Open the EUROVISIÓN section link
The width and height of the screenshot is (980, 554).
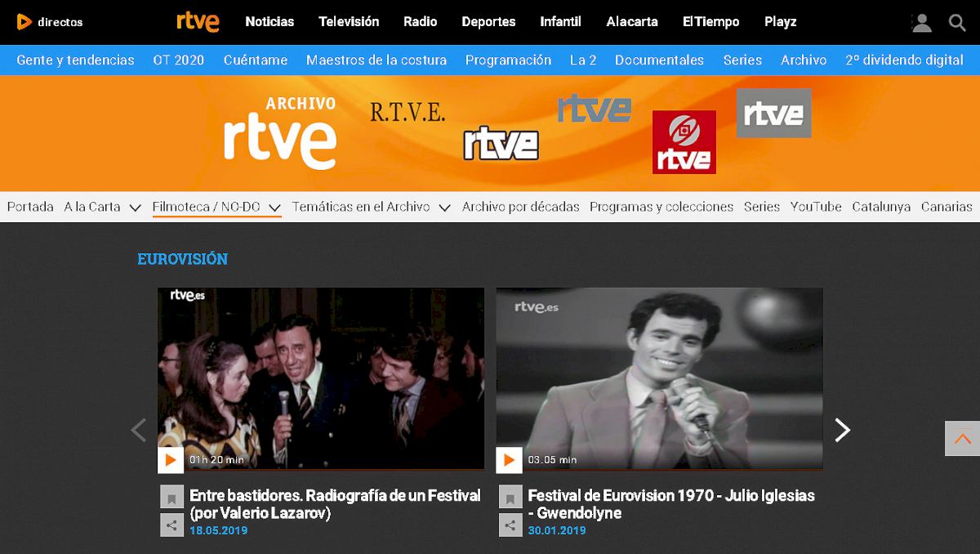(182, 259)
